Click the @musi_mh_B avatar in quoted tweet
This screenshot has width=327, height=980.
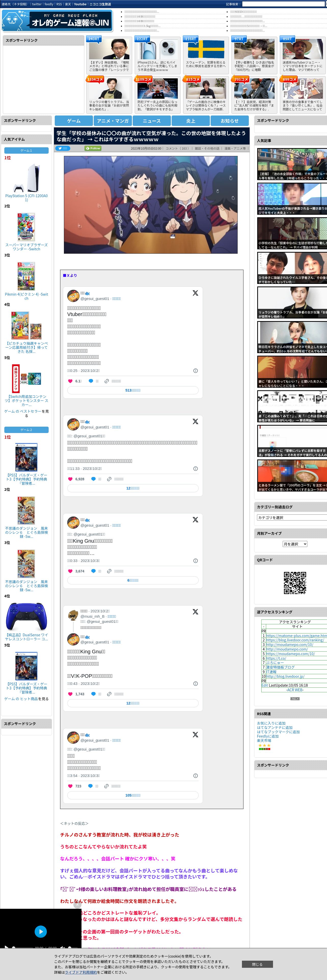[73, 615]
